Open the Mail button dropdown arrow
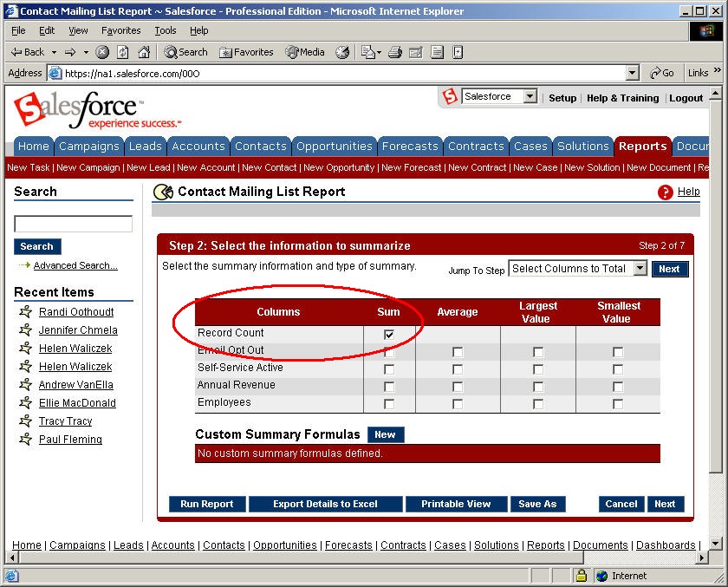 (379, 52)
